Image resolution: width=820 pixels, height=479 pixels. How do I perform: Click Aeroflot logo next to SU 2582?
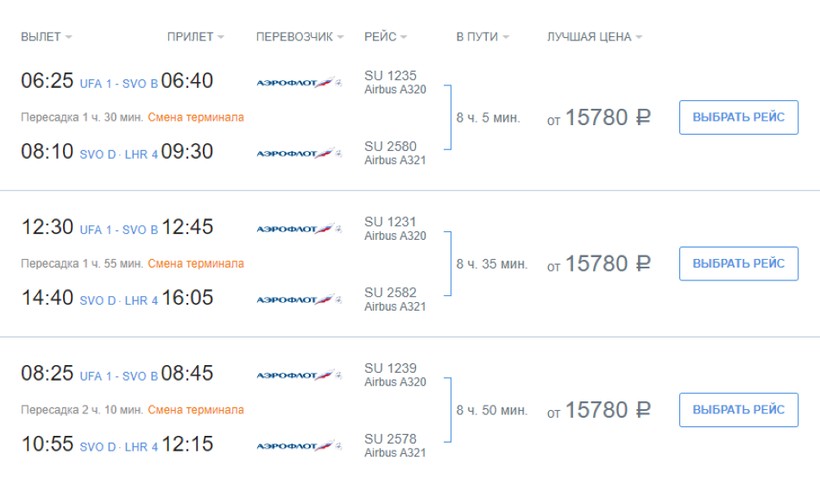click(299, 299)
